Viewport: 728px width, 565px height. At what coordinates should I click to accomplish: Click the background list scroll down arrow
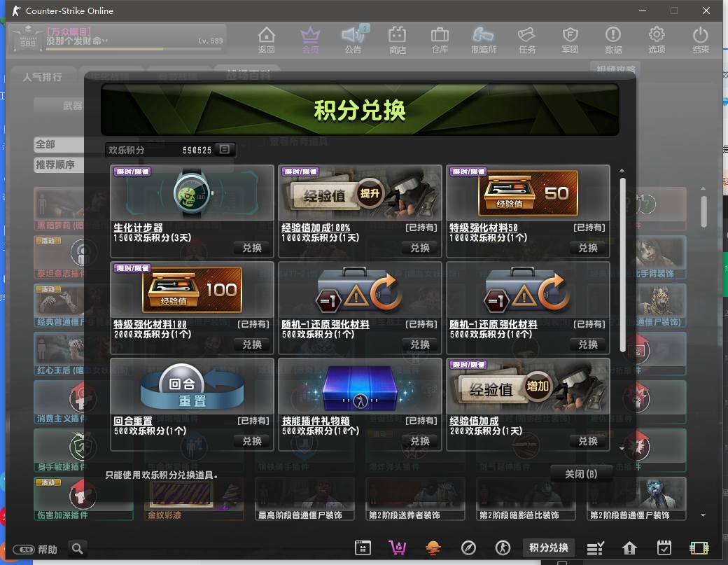point(703,515)
